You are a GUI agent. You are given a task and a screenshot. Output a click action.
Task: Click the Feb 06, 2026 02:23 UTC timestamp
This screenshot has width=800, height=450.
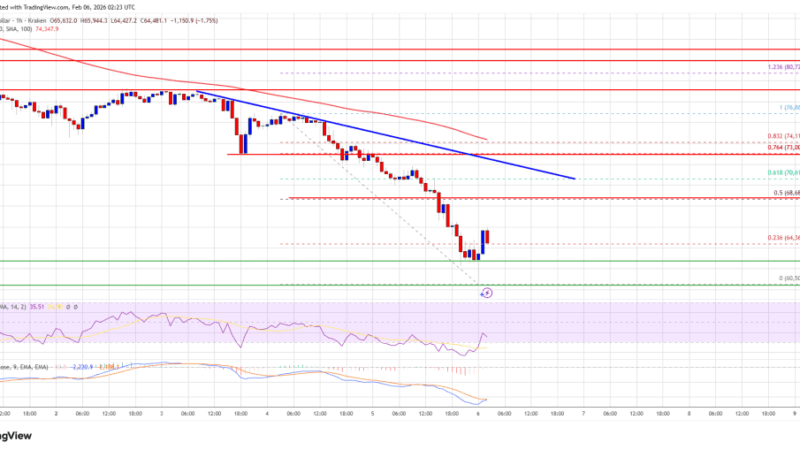click(x=102, y=7)
